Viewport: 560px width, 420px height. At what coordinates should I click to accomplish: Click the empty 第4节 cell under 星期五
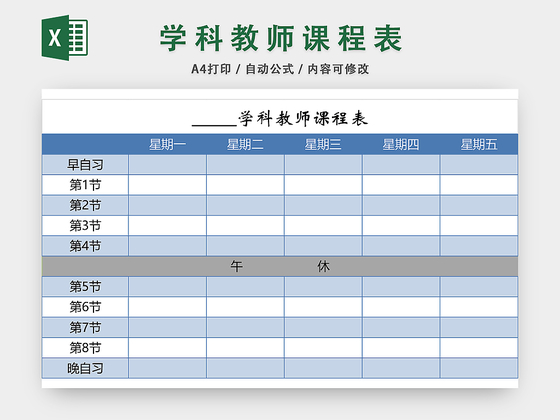[x=479, y=246]
